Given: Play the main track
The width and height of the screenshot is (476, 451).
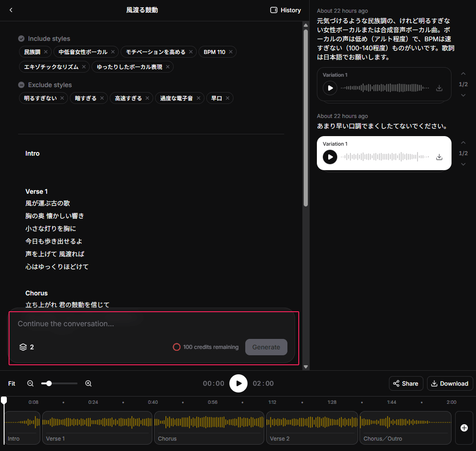Looking at the screenshot, I should pyautogui.click(x=238, y=383).
